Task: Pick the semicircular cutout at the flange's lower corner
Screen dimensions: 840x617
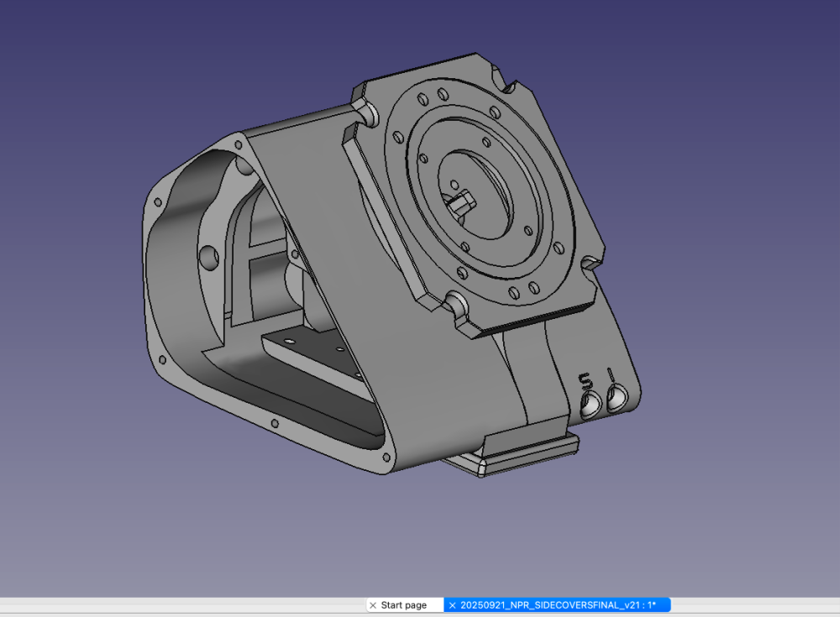Action: (x=456, y=306)
